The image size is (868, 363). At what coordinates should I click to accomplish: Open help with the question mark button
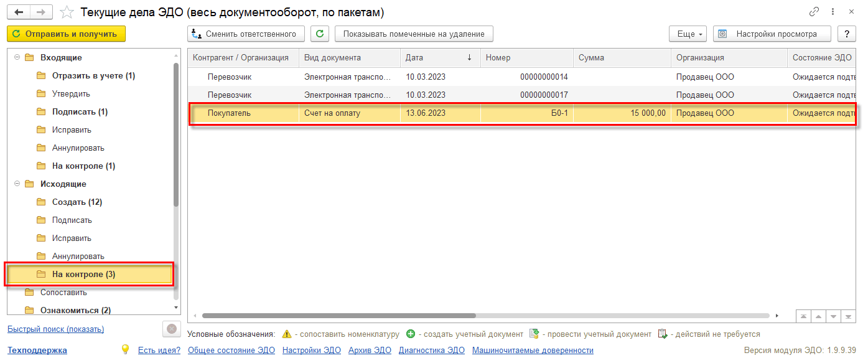(x=846, y=34)
